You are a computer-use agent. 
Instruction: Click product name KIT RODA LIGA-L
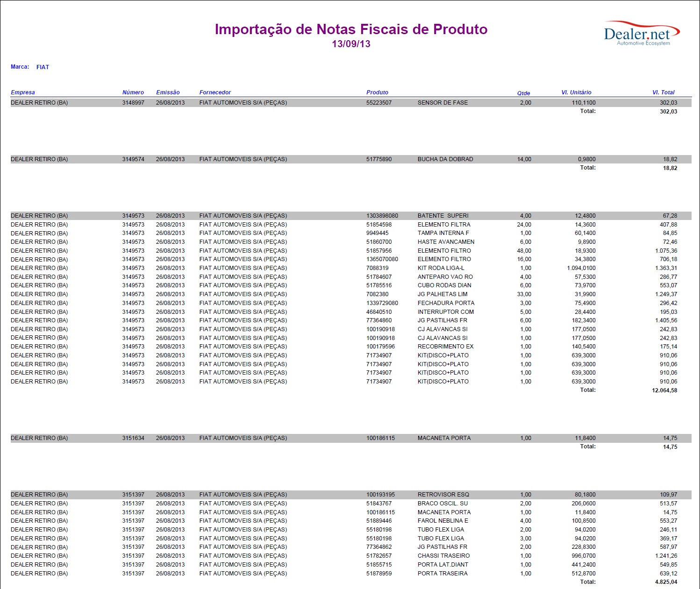tap(441, 268)
